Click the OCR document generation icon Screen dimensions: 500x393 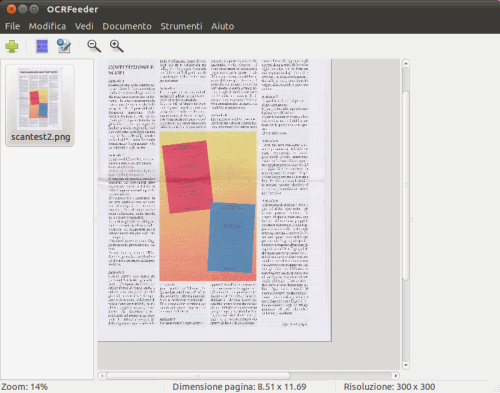[x=64, y=46]
